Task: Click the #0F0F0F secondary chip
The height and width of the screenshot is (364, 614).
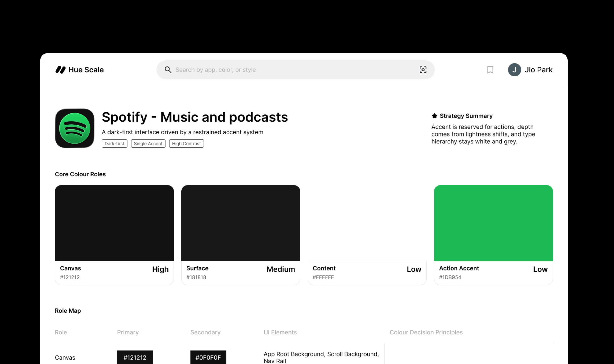Action: point(208,357)
